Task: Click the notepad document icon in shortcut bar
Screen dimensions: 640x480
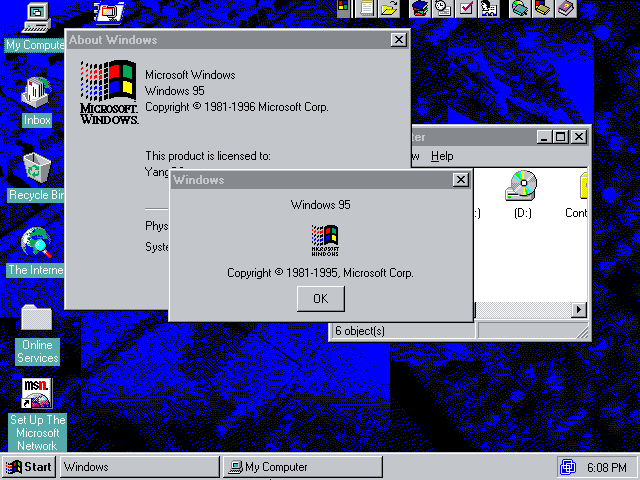Action: point(366,8)
